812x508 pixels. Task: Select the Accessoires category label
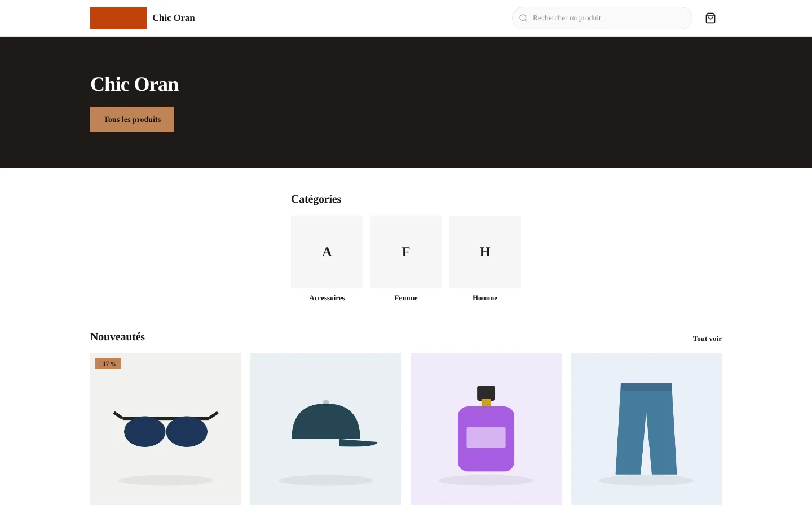coord(327,298)
